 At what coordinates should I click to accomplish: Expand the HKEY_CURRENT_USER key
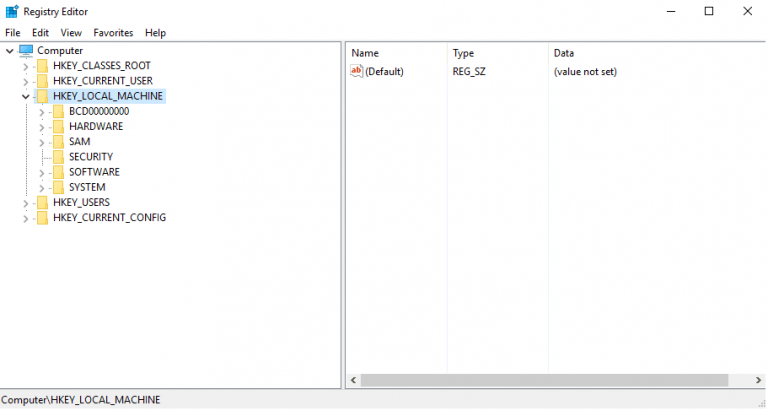click(25, 82)
